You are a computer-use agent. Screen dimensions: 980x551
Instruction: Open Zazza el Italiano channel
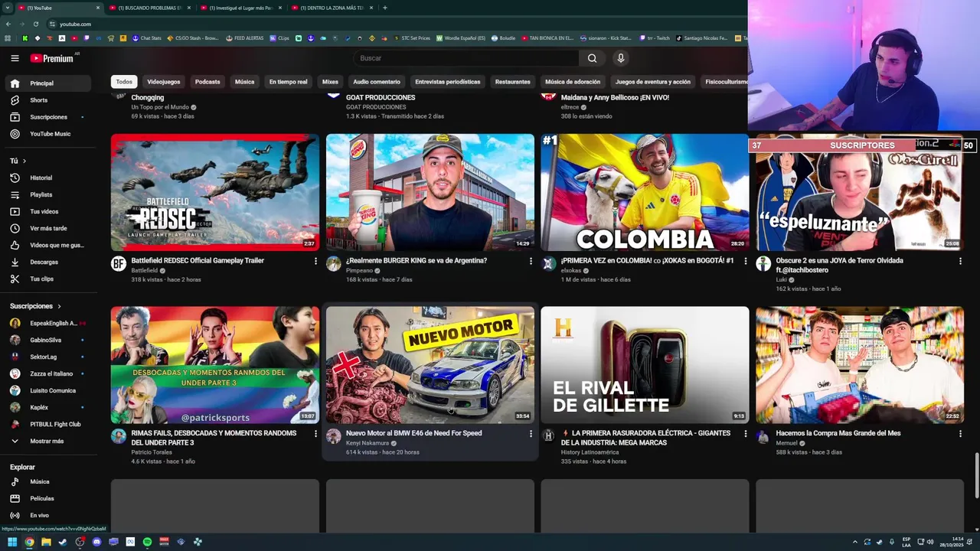[x=48, y=373]
